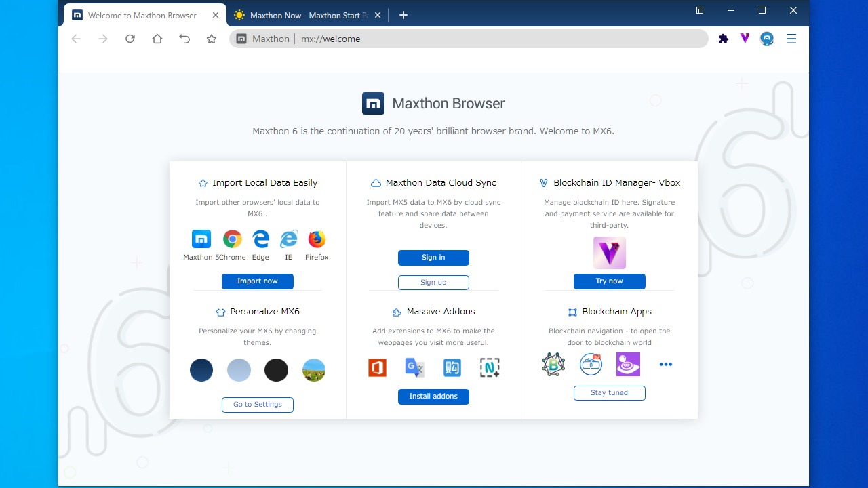Viewport: 868px width, 488px height.
Task: Click the Personalize MX6 heading
Action: [x=264, y=312]
